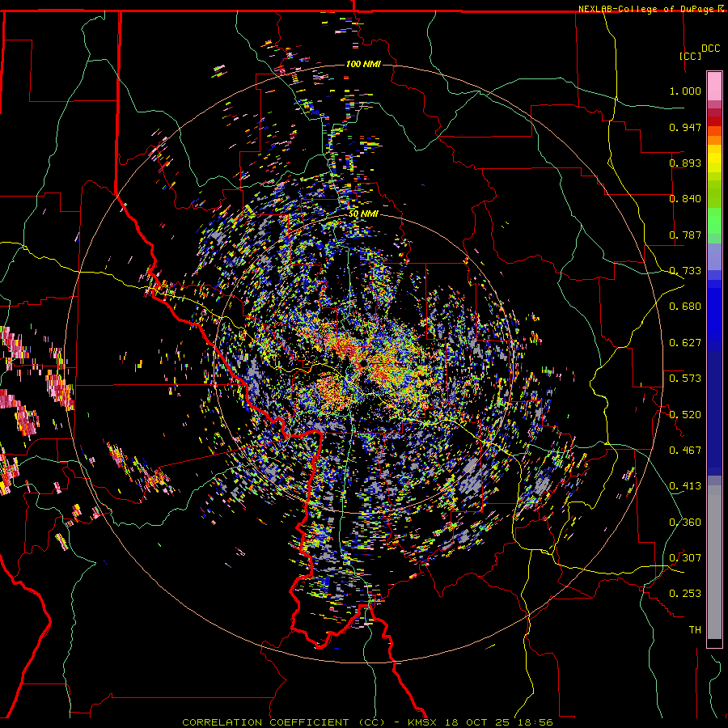Image resolution: width=728 pixels, height=728 pixels.
Task: Select the 0.253 scale value
Action: pos(685,594)
